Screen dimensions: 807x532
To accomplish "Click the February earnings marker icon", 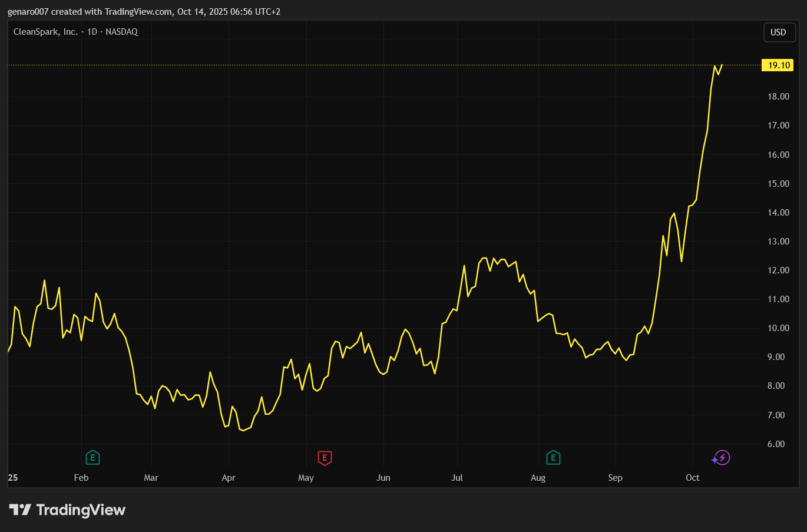I will (x=92, y=457).
